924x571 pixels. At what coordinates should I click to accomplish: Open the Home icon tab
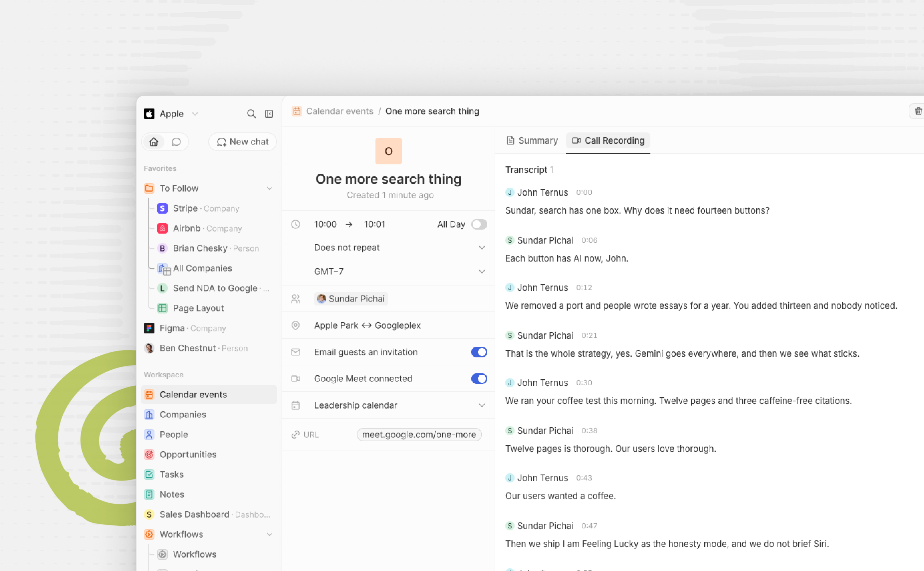click(x=154, y=142)
